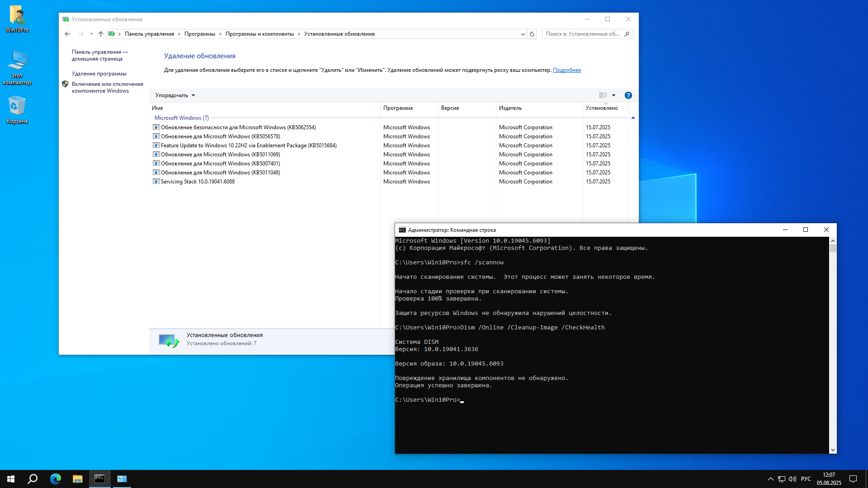Click Microsoft Windows (7) group header
Image resolution: width=868 pixels, height=488 pixels.
[x=182, y=118]
